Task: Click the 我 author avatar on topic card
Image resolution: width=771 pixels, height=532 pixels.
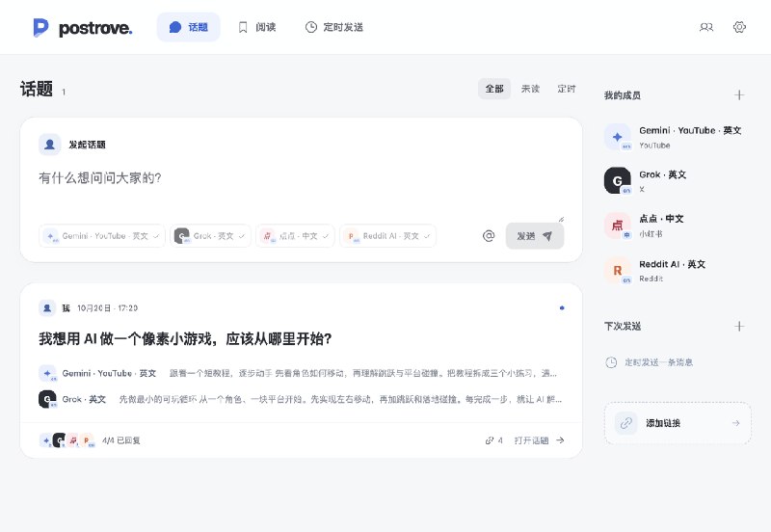Action: pyautogui.click(x=47, y=307)
